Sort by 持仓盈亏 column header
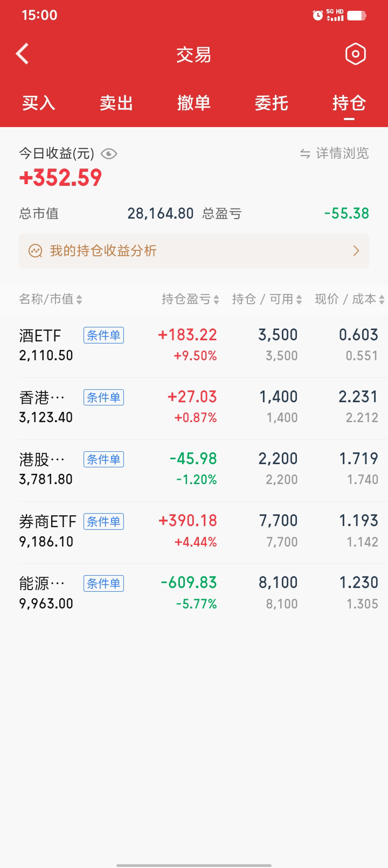Screen dimensions: 388x868 coord(190,299)
